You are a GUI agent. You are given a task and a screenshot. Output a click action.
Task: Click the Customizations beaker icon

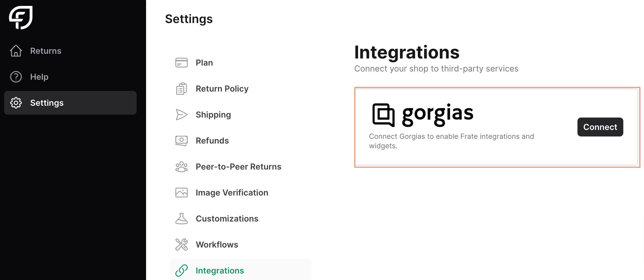coord(181,219)
